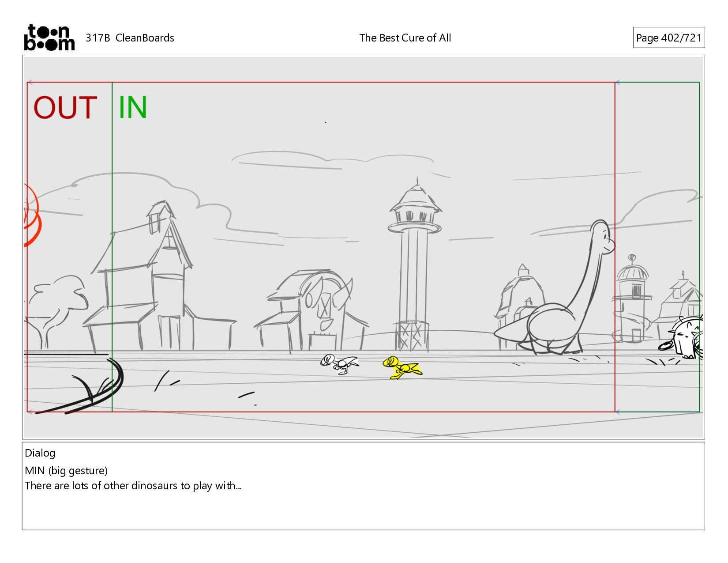Select the '317B CleanBoards' header text

130,38
